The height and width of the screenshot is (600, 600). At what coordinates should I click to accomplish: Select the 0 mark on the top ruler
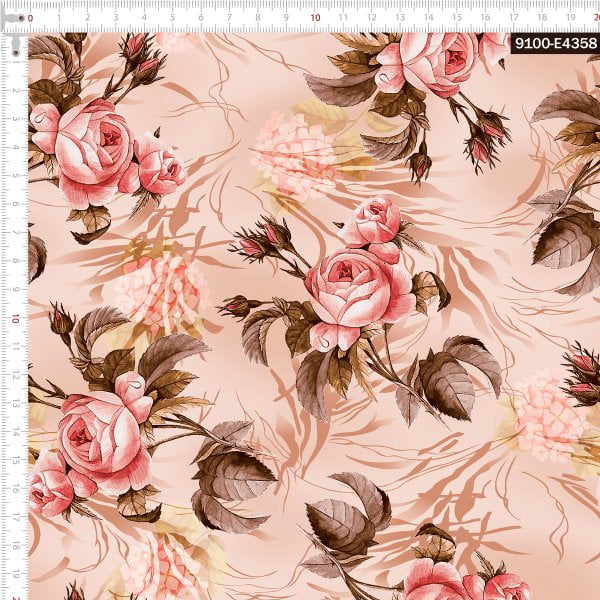(x=30, y=17)
